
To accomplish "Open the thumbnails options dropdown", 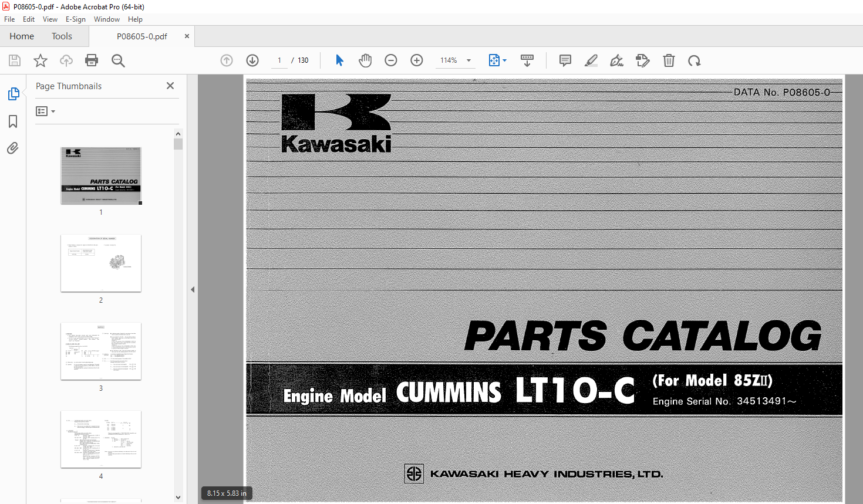I will (45, 111).
